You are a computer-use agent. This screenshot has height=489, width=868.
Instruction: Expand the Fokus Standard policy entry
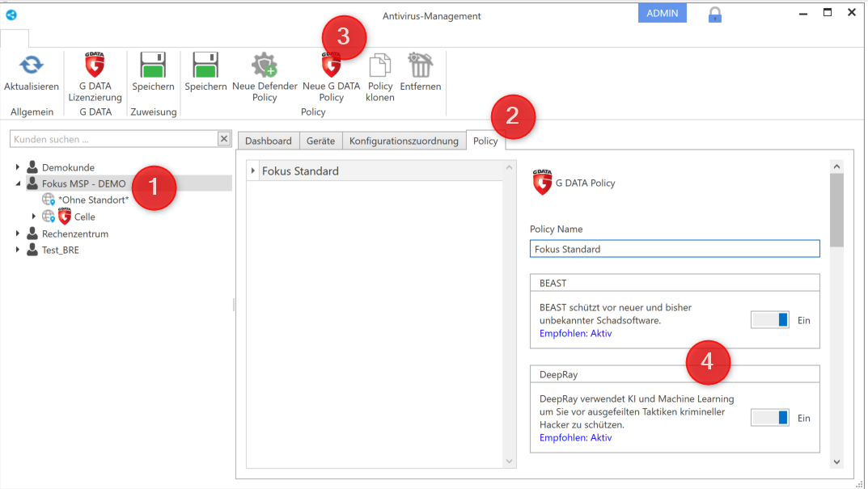pyautogui.click(x=253, y=171)
